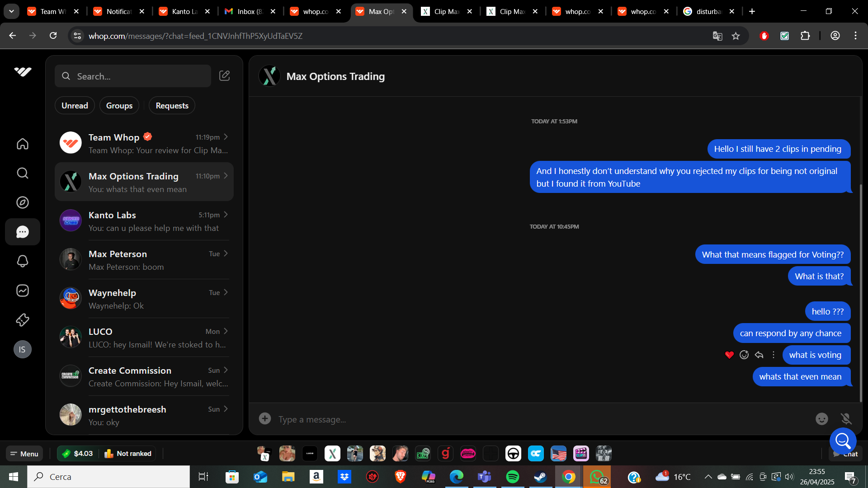Open the Windows Start menu
This screenshot has height=488, width=868.
pos(14,477)
